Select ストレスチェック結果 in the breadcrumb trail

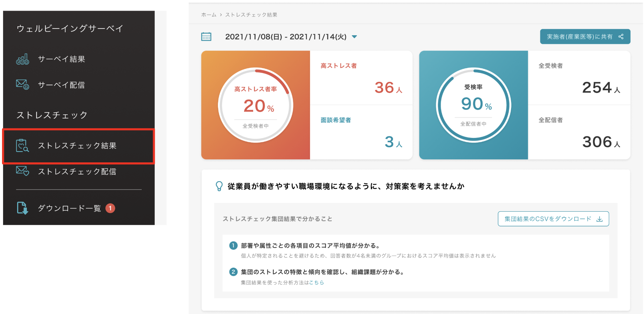coord(251,15)
